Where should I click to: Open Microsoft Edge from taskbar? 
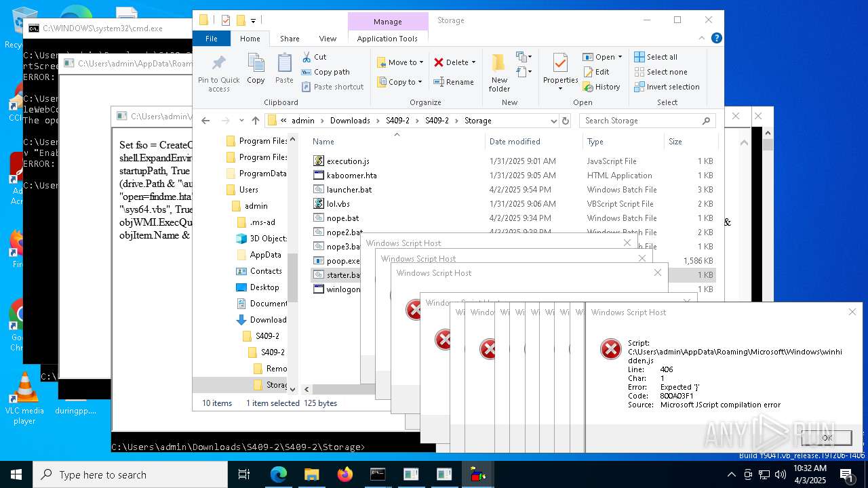[x=279, y=474]
